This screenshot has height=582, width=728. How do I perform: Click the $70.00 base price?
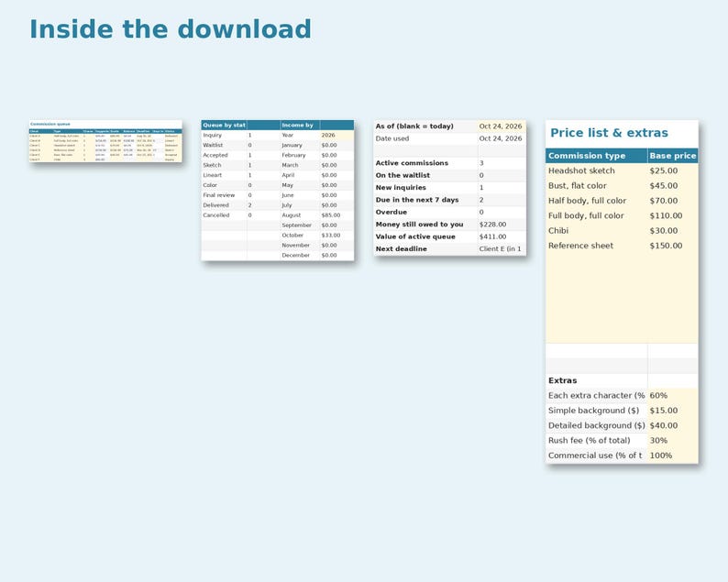coord(664,201)
